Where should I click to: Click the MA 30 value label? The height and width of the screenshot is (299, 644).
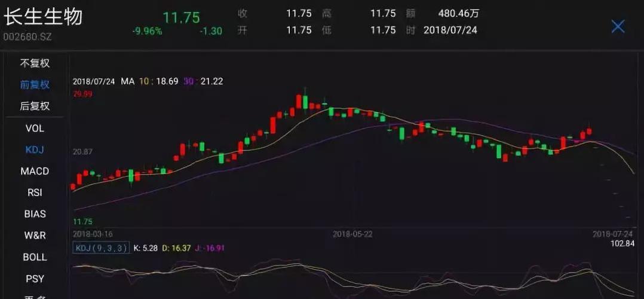click(x=203, y=81)
